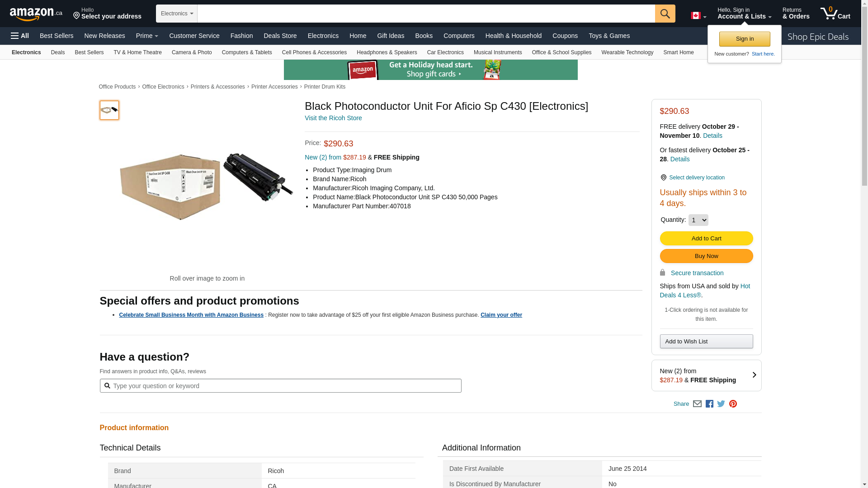
Task: Go to Headphones & Speakers subcategory
Action: pyautogui.click(x=387, y=52)
